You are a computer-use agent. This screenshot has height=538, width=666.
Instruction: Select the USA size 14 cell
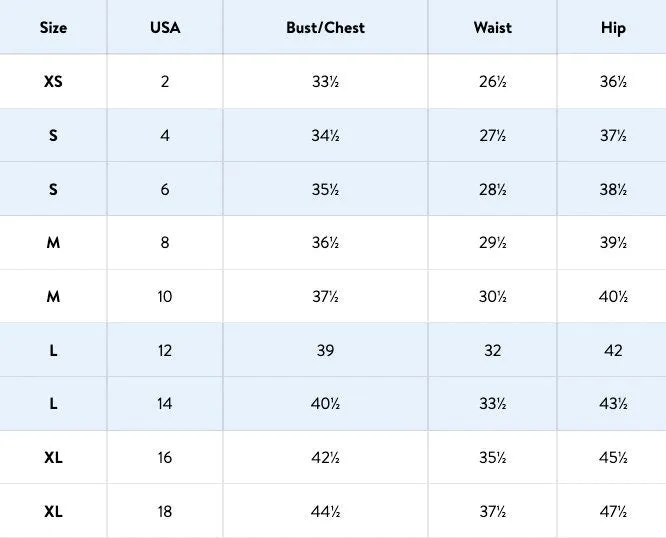(x=165, y=403)
